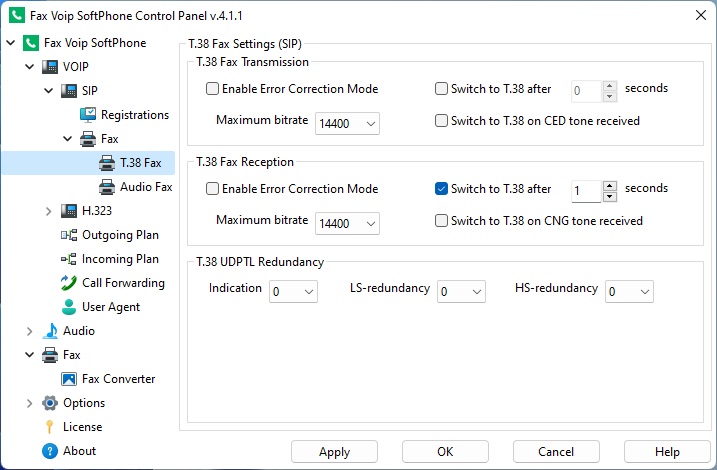Select Fax Converter in the tree
717x470 pixels.
tap(118, 379)
